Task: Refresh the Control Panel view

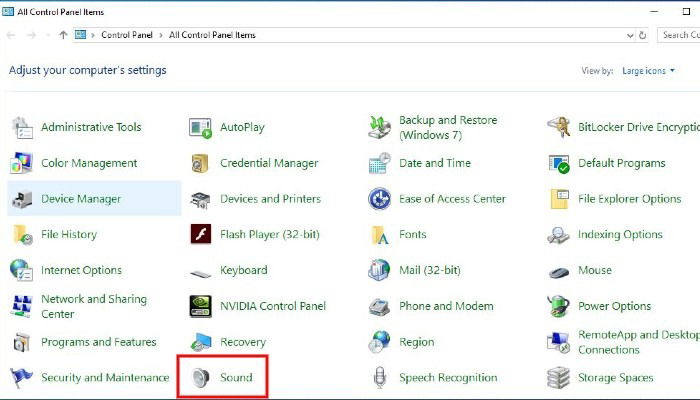Action: tap(642, 35)
